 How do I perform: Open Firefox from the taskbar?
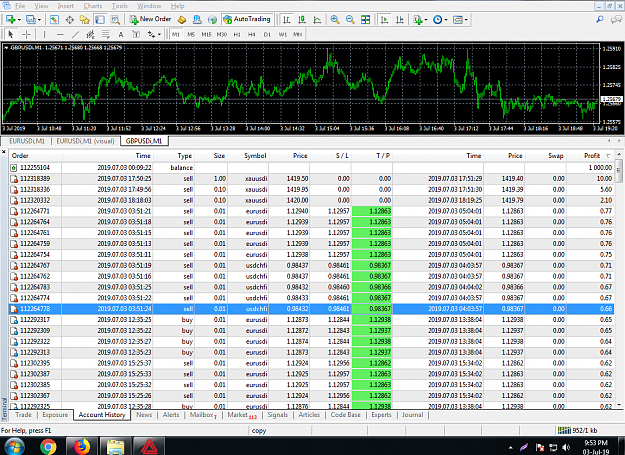click(x=81, y=447)
